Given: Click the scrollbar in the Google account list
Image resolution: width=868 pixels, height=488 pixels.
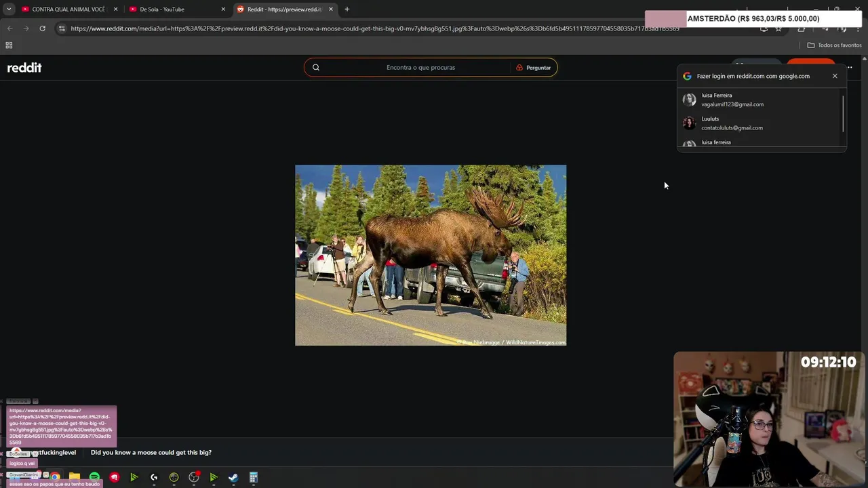Looking at the screenshot, I should [843, 114].
